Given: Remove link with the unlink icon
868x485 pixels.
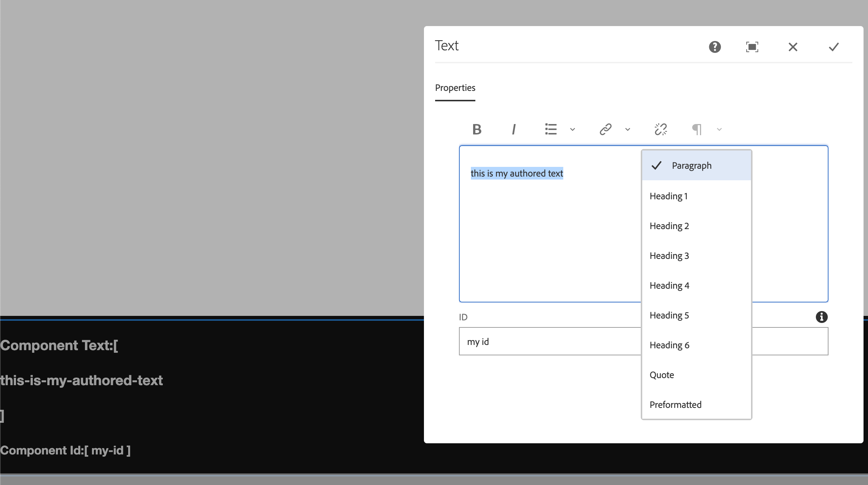Looking at the screenshot, I should [x=660, y=129].
